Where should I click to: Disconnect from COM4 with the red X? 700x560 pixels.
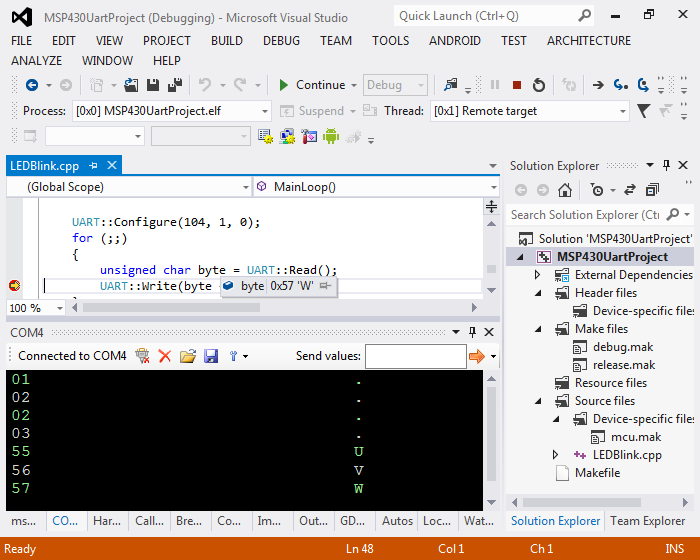165,356
